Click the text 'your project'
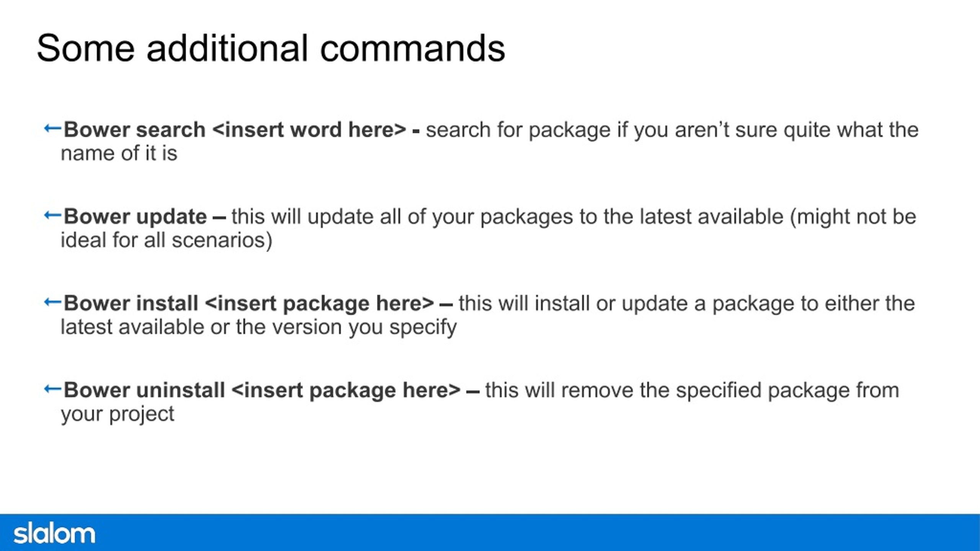980x551 pixels. (x=118, y=415)
